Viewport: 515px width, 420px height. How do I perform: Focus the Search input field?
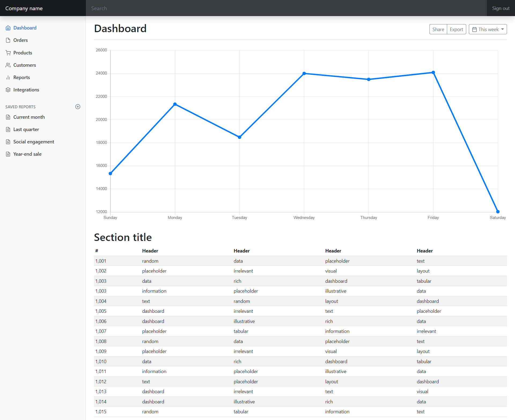tap(286, 8)
